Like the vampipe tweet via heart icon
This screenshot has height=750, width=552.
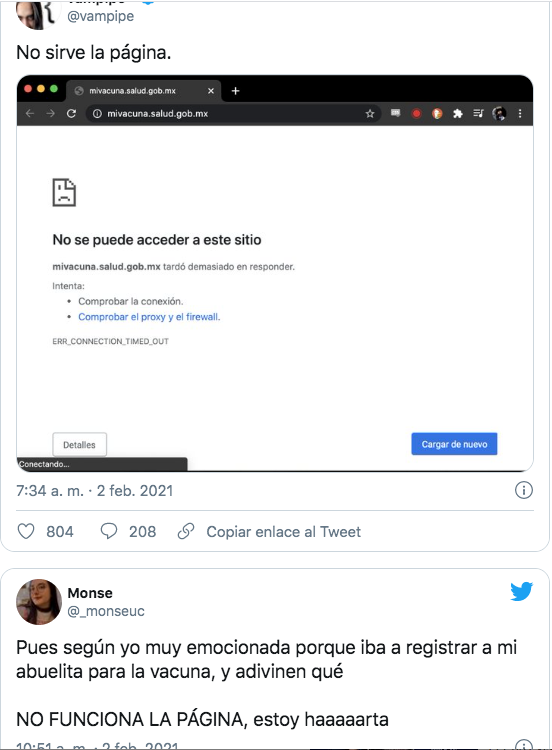26,531
